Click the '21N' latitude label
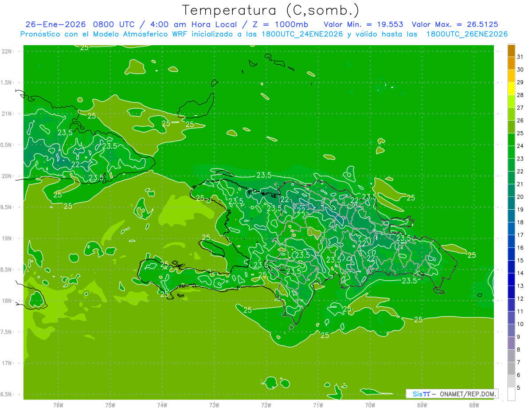The width and height of the screenshot is (532, 411). click(8, 114)
